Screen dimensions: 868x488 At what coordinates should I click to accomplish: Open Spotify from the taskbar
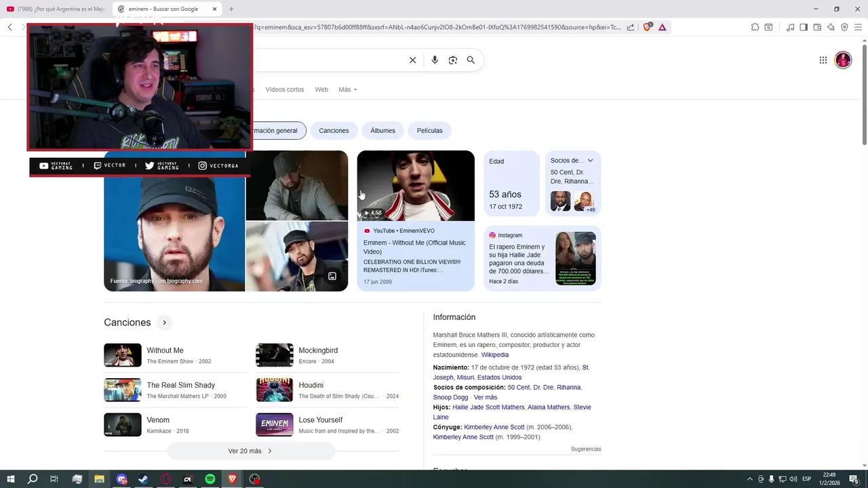pyautogui.click(x=210, y=479)
